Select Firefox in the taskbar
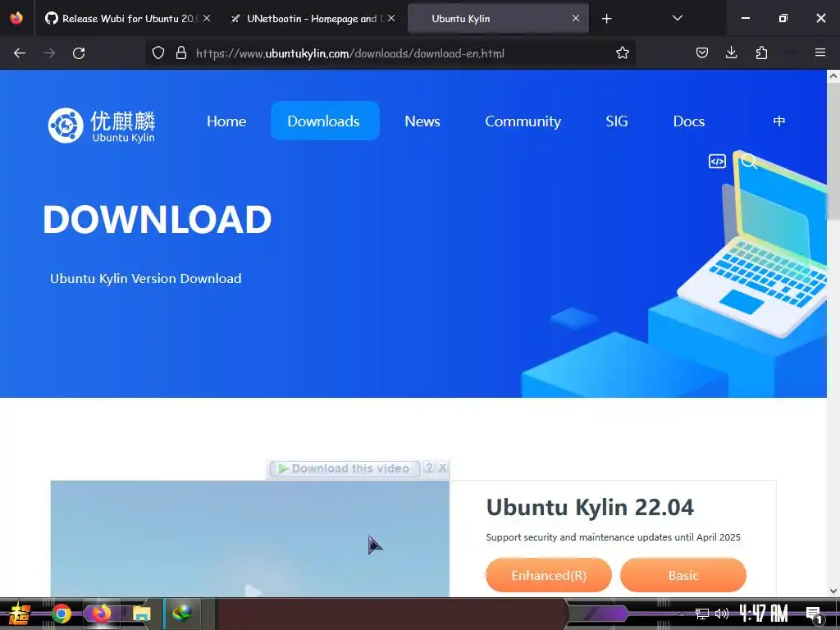The height and width of the screenshot is (630, 840). click(x=101, y=614)
